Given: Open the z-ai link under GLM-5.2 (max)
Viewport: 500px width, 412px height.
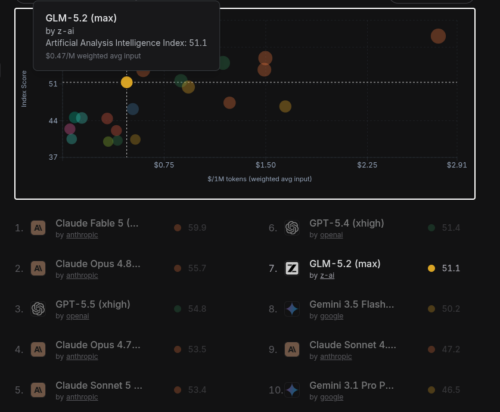Looking at the screenshot, I should pos(327,276).
